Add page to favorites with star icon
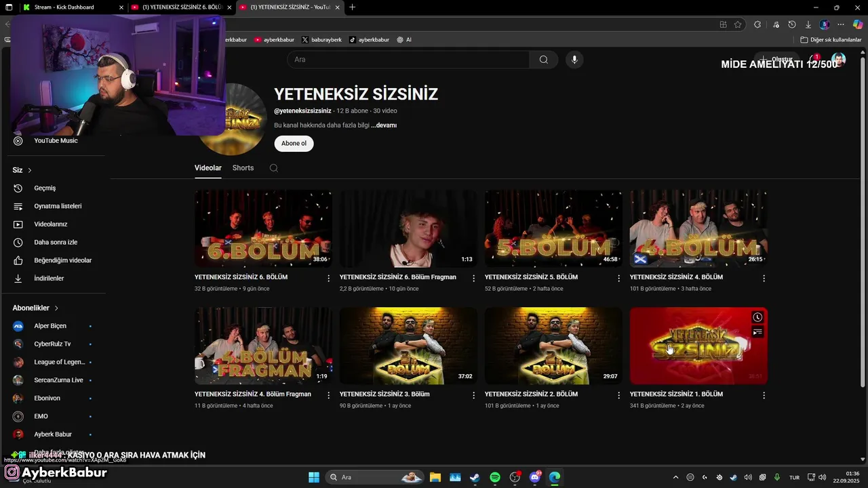The image size is (868, 488). point(738,24)
